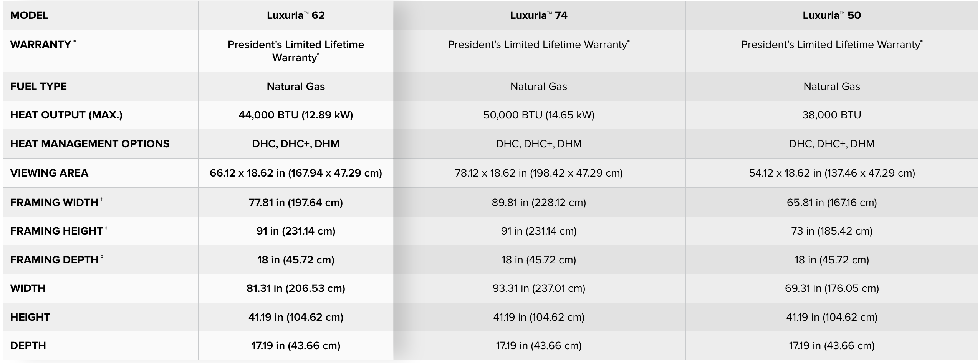Viewport: 980px width, 363px height.
Task: Click the Luxuria 50 President's Limited Lifetime Warranty text
Action: 831,45
